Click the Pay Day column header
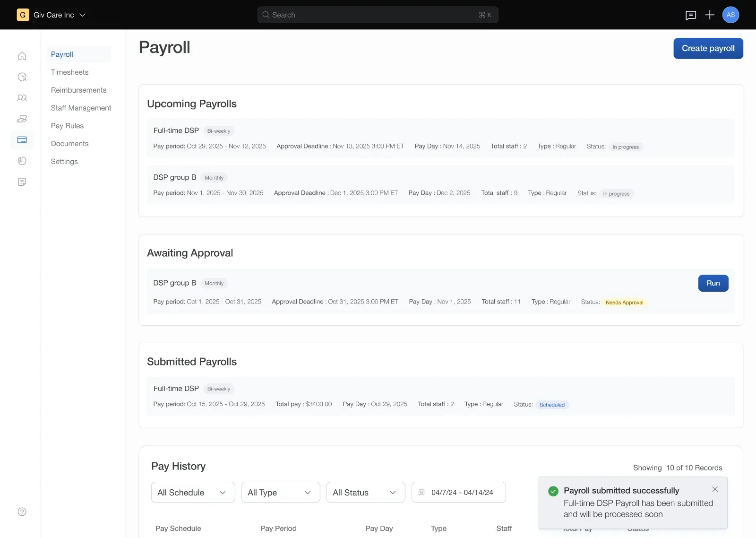The height and width of the screenshot is (538, 756). (x=379, y=529)
